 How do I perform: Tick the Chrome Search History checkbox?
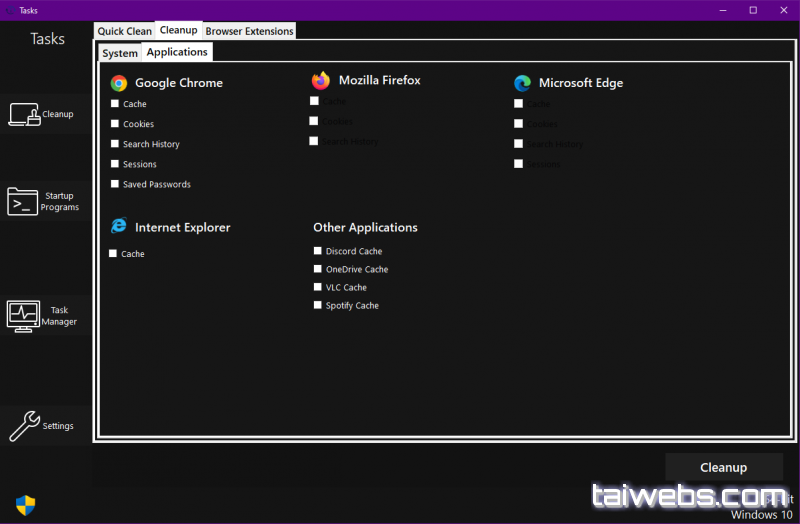[x=115, y=144]
